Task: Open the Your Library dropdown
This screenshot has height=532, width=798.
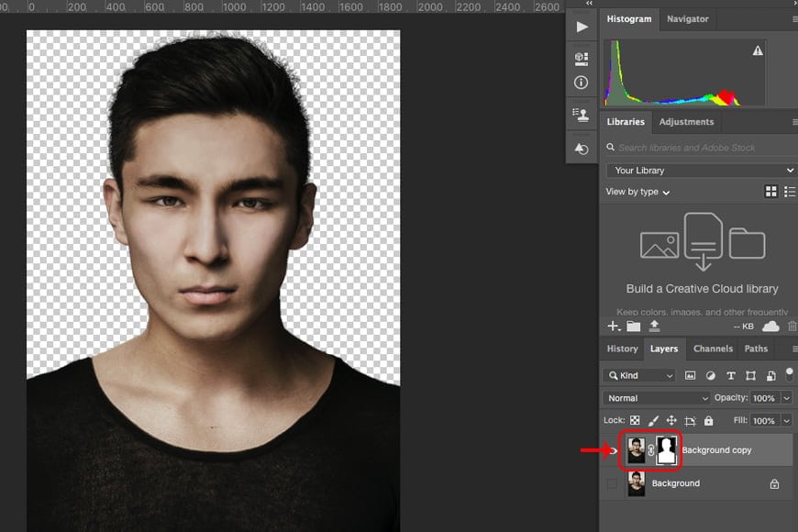Action: [x=701, y=170]
